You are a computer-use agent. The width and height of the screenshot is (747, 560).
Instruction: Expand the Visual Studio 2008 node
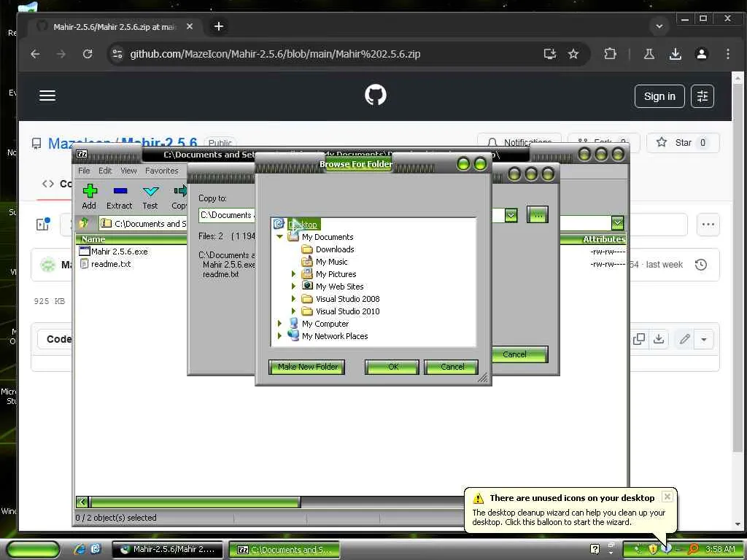coord(293,298)
